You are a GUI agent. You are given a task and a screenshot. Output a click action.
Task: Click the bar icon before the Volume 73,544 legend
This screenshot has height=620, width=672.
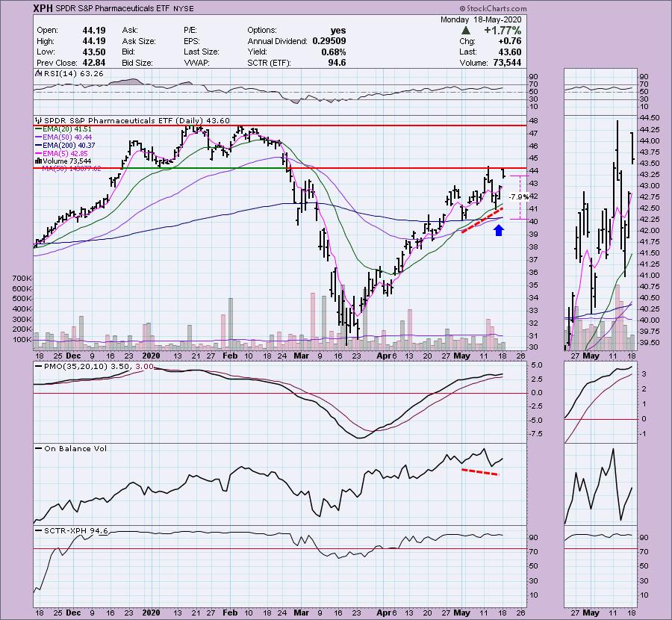point(39,161)
